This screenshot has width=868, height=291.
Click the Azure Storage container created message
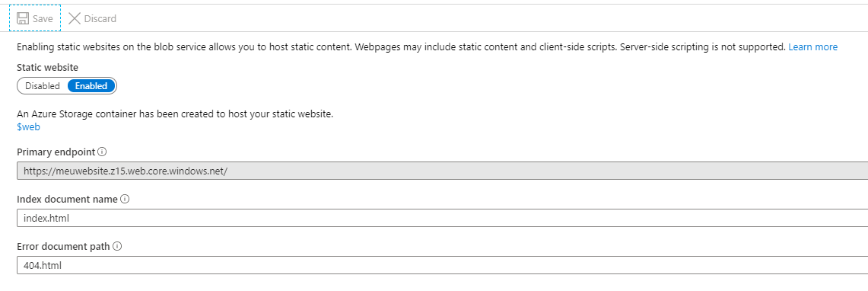(175, 114)
